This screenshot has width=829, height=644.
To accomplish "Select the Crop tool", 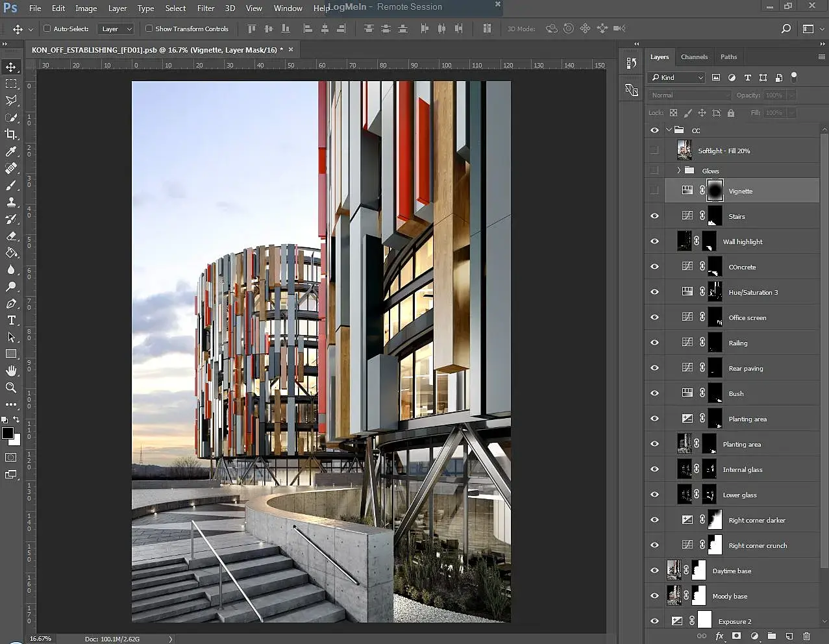I will click(x=11, y=134).
